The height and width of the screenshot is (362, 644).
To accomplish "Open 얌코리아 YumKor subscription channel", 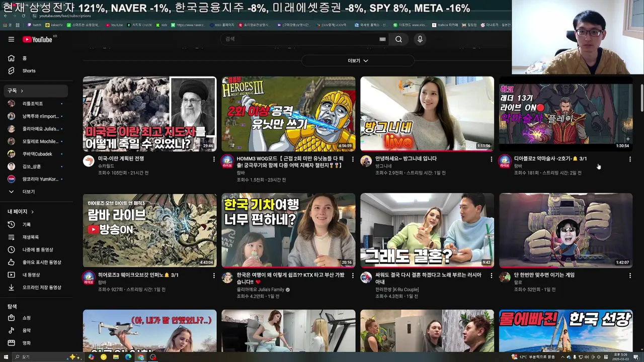I will coord(35,179).
